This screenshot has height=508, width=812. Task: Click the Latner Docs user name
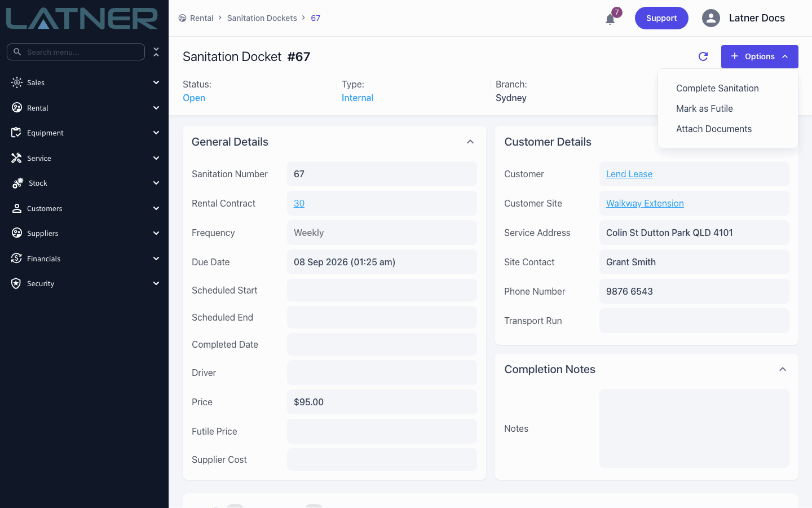(757, 18)
